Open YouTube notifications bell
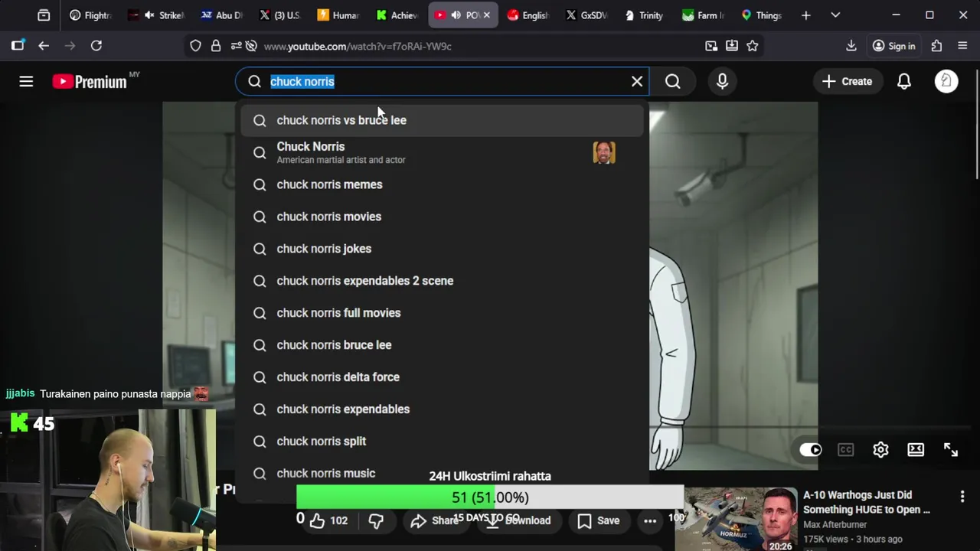Screen dimensions: 980x551 pyautogui.click(x=904, y=81)
